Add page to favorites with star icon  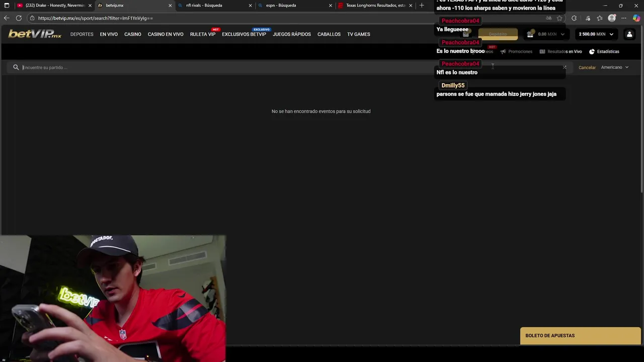tap(559, 18)
